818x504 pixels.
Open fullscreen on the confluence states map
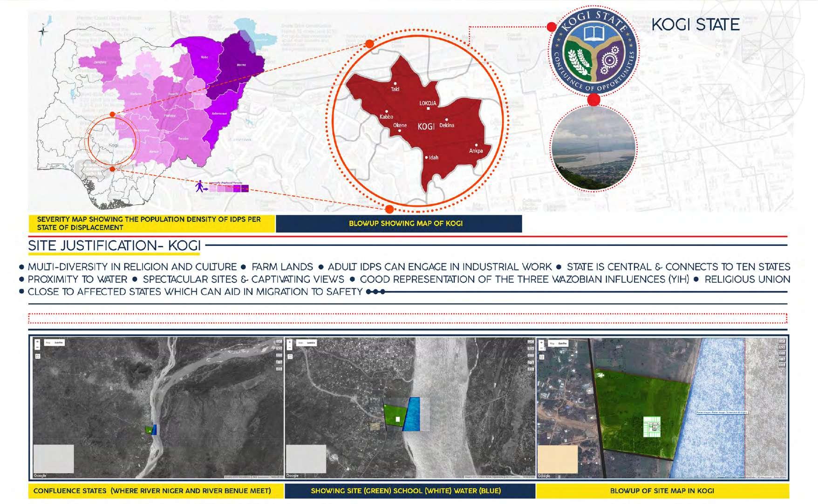pyautogui.click(x=38, y=356)
